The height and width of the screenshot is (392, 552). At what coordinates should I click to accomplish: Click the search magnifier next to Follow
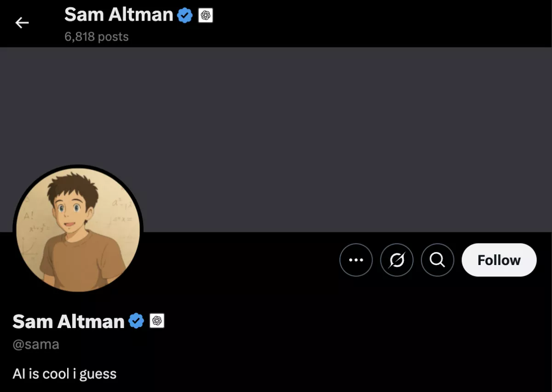tap(437, 260)
